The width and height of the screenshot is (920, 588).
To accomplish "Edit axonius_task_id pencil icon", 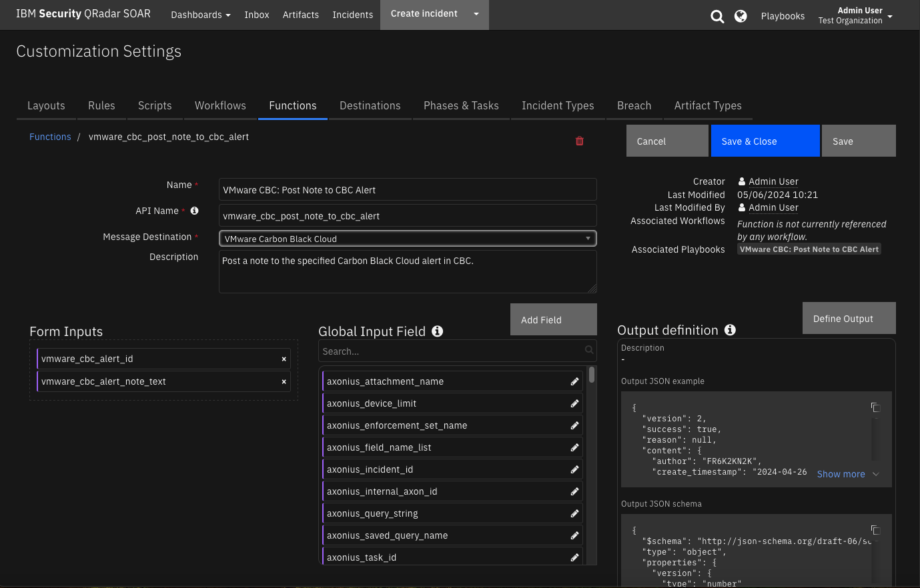I will tap(574, 558).
